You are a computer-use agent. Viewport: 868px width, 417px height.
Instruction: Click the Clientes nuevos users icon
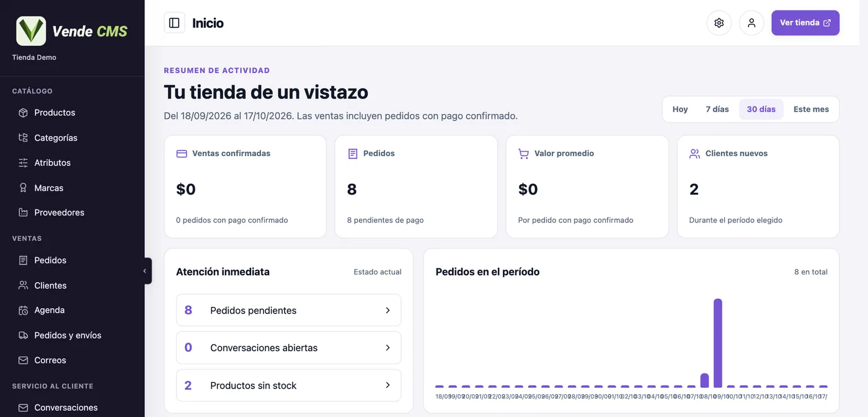695,154
